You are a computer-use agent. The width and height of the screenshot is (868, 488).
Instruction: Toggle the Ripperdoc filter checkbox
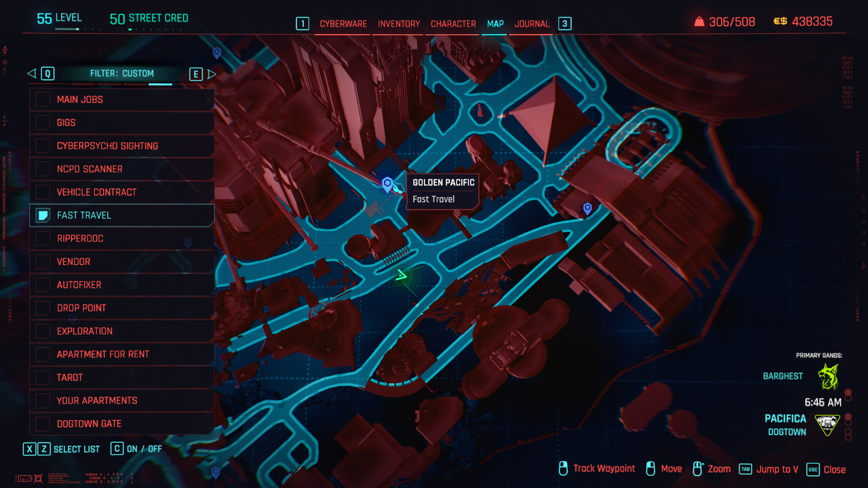click(43, 239)
